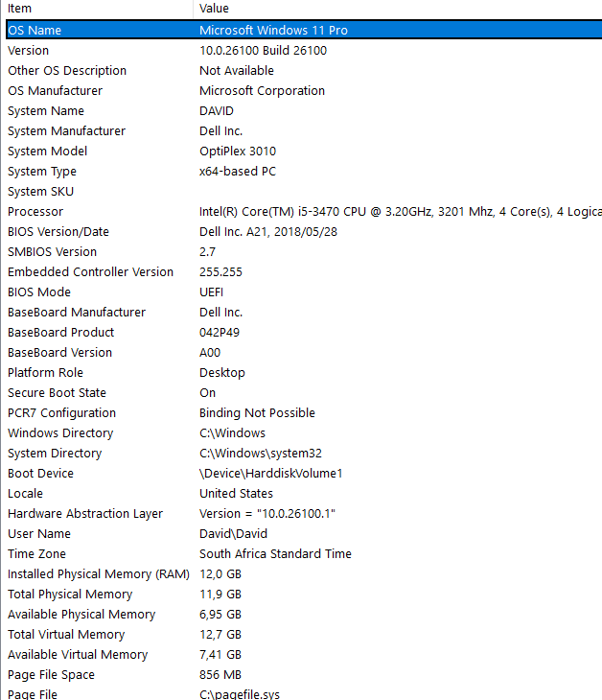Click the Binding Not Possible value
This screenshot has width=602, height=700.
257,412
